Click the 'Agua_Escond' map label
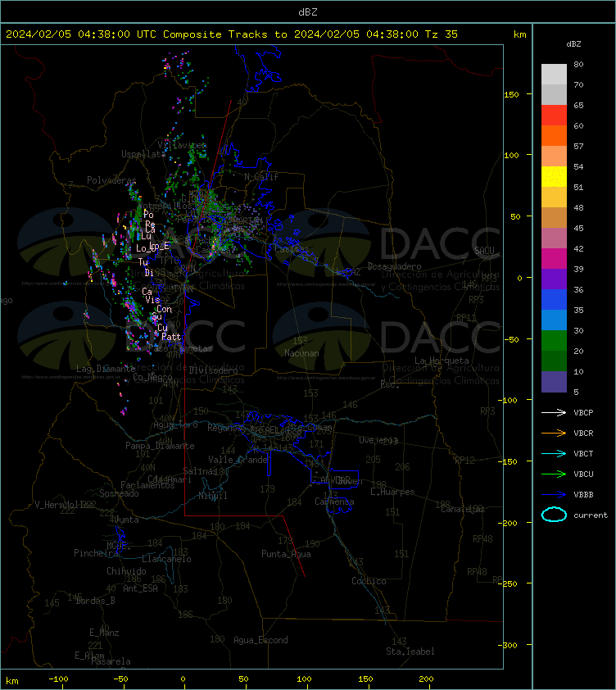 260,640
